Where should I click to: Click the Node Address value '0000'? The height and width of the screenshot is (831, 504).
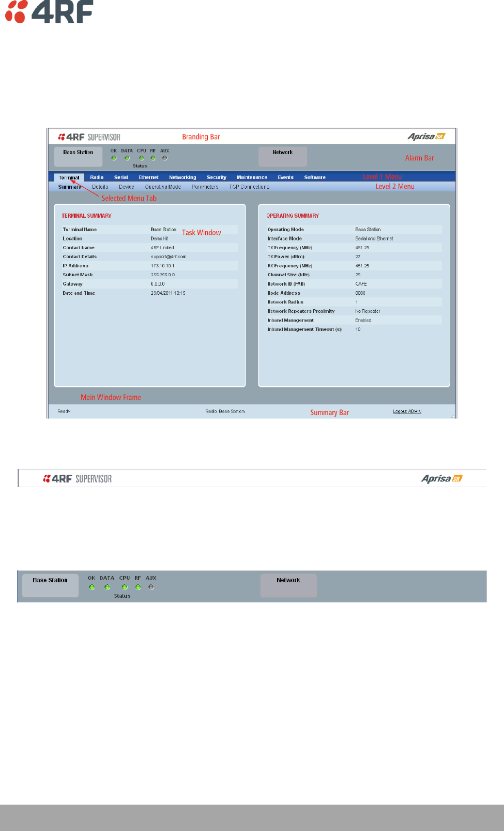coord(360,293)
